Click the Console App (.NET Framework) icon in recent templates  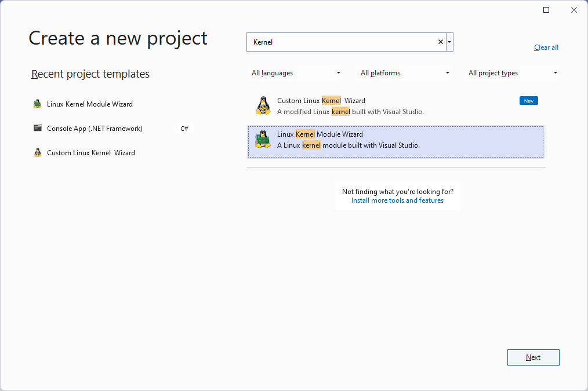coord(38,128)
